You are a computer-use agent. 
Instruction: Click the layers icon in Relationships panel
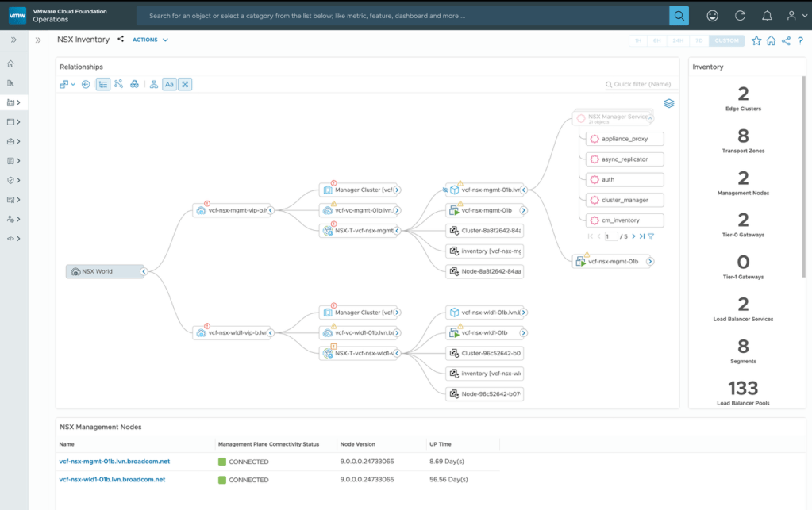pos(669,103)
